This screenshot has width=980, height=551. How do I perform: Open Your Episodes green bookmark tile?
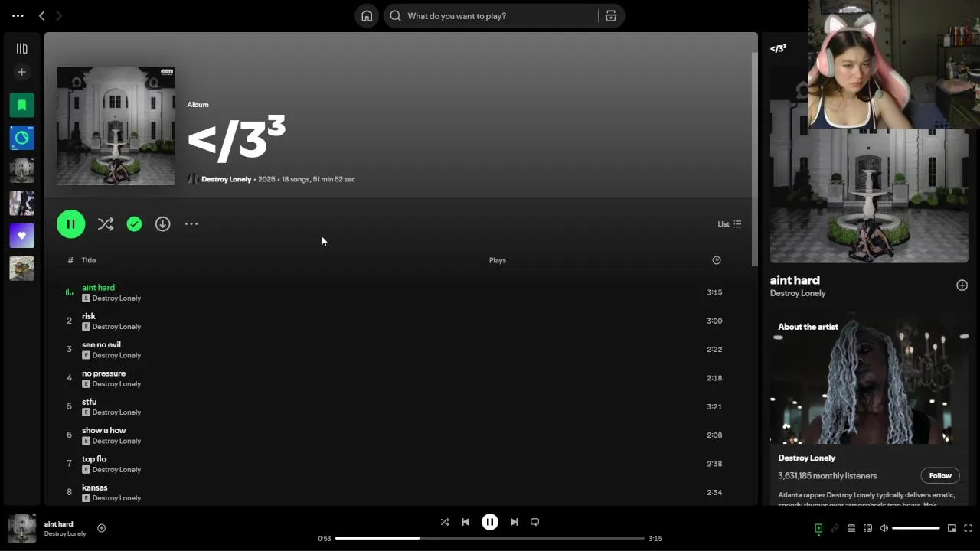click(x=21, y=105)
